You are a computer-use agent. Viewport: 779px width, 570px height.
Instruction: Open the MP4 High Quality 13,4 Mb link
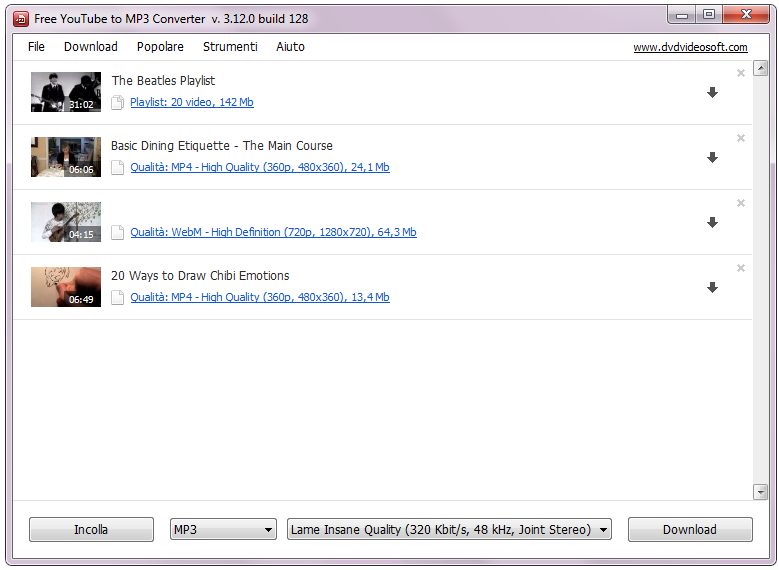[x=260, y=297]
